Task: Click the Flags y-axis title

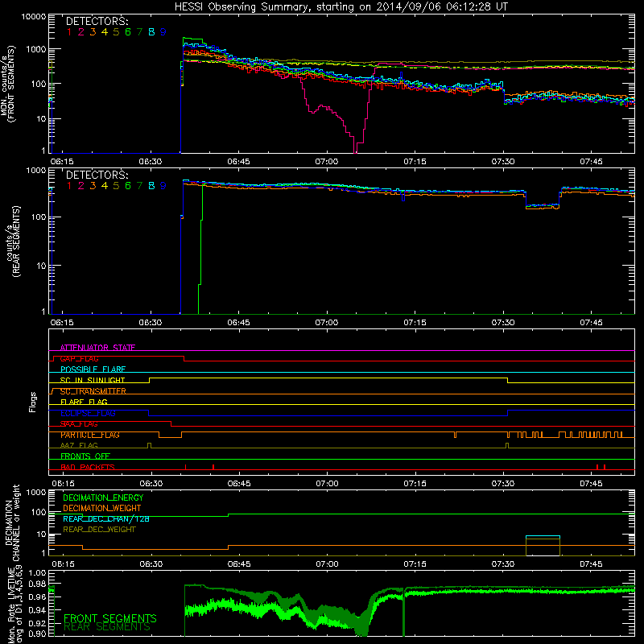Action: click(x=32, y=402)
